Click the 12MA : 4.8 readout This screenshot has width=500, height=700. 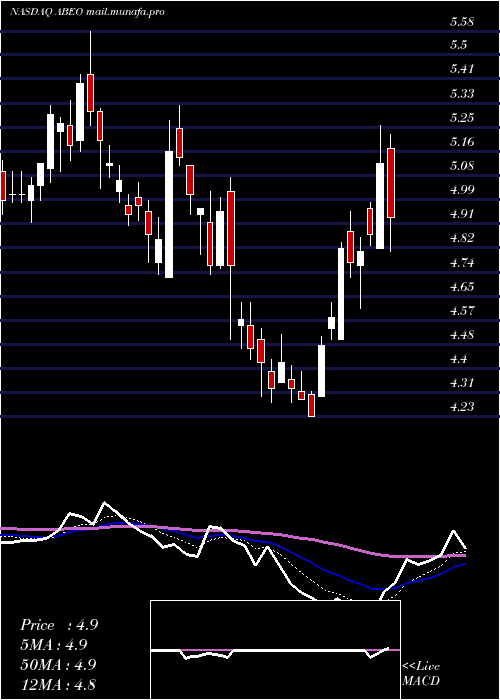58,684
